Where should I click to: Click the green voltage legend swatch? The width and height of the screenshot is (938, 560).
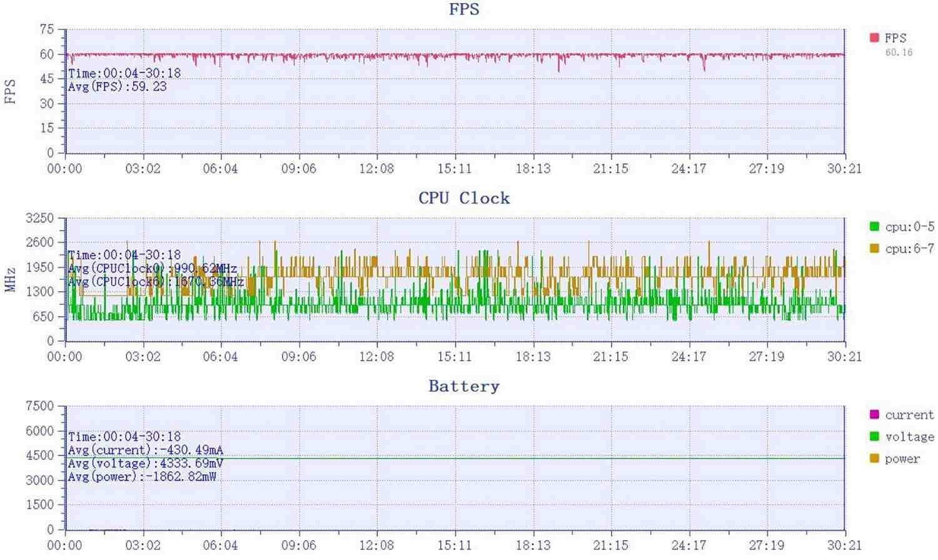pos(874,436)
